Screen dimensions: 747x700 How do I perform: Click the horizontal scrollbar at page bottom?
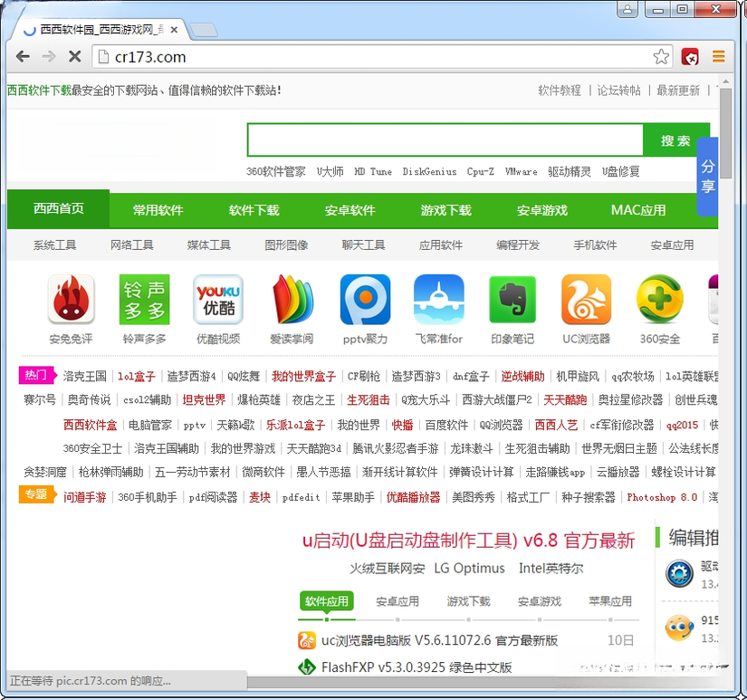coord(481,683)
